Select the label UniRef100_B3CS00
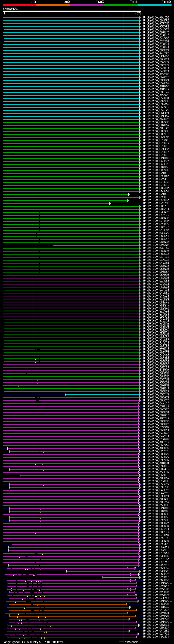 (x=156, y=233)
